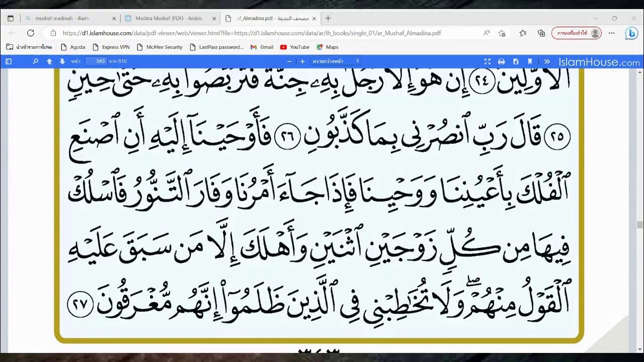Open the Maps bookmark

pos(328,47)
